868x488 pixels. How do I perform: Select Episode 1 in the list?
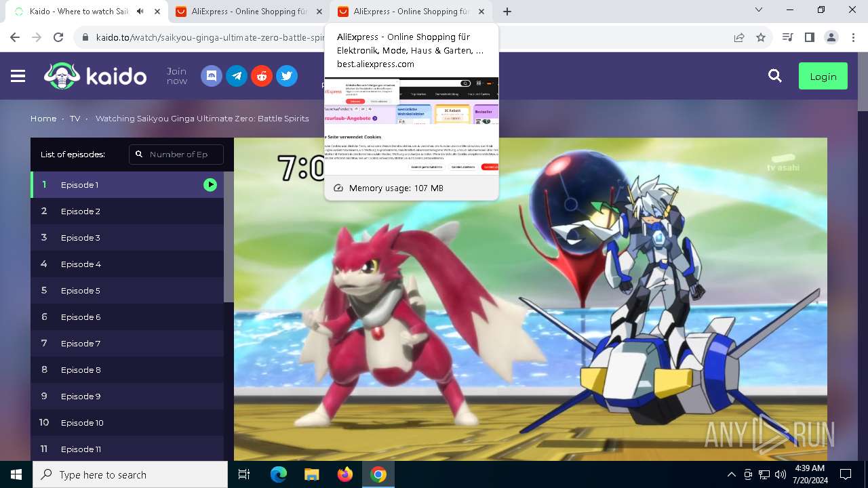pos(127,184)
